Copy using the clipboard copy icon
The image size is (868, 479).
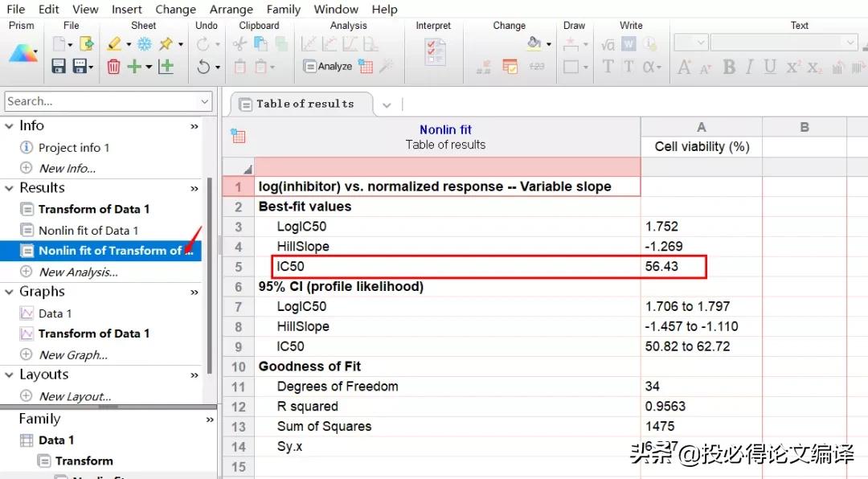[260, 43]
